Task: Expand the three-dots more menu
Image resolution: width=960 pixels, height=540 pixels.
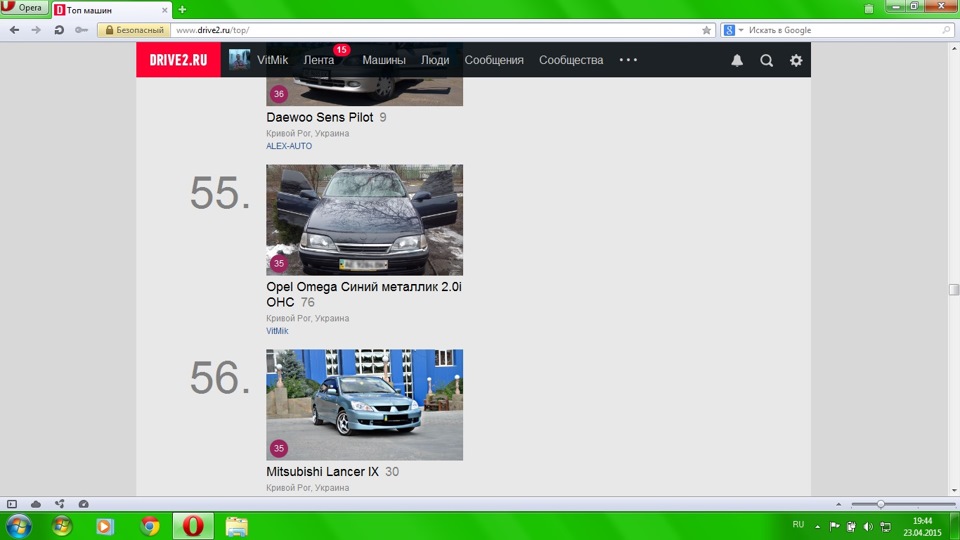Action: [628, 60]
